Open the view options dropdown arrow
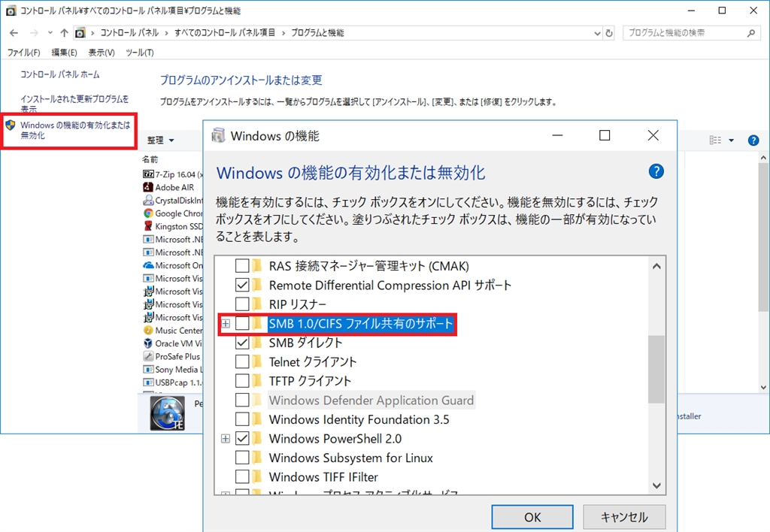This screenshot has height=532, width=770. [x=731, y=141]
